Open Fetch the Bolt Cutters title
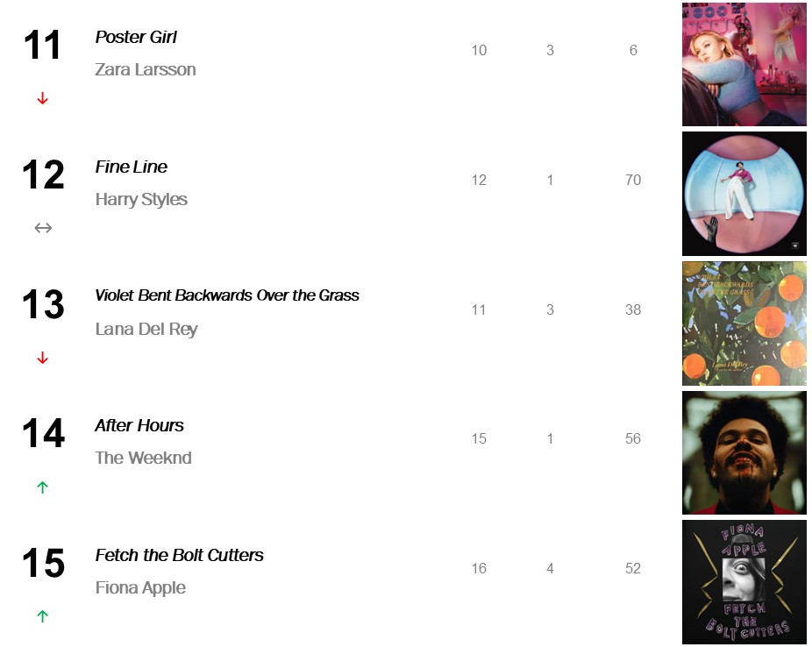Screen dimensions: 812x647 (x=179, y=555)
